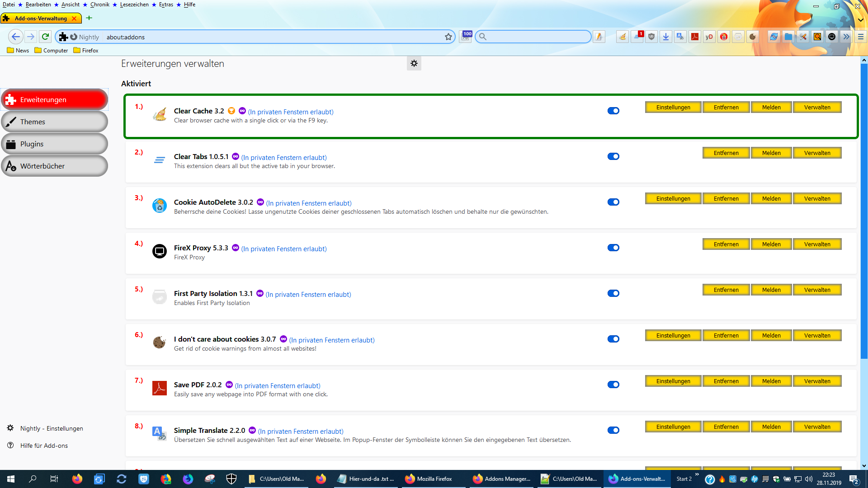Click the uBlock Origin shield toolbar icon
This screenshot has height=488, width=868.
(651, 37)
